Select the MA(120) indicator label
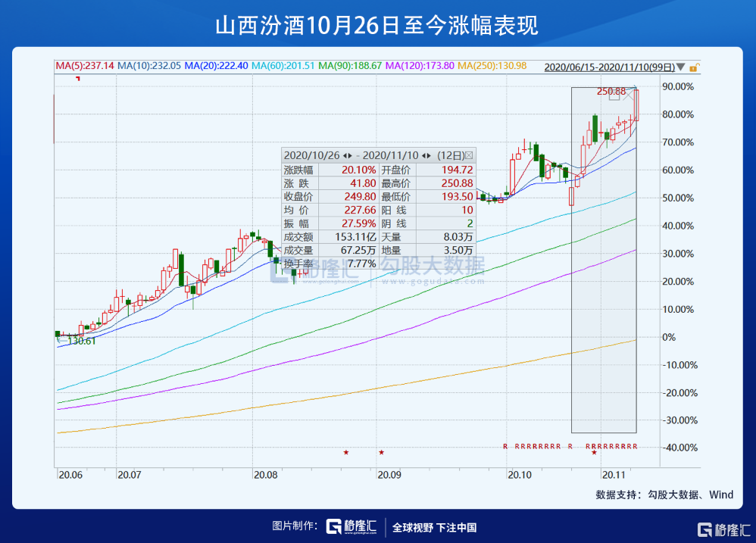The image size is (756, 543). click(x=421, y=66)
